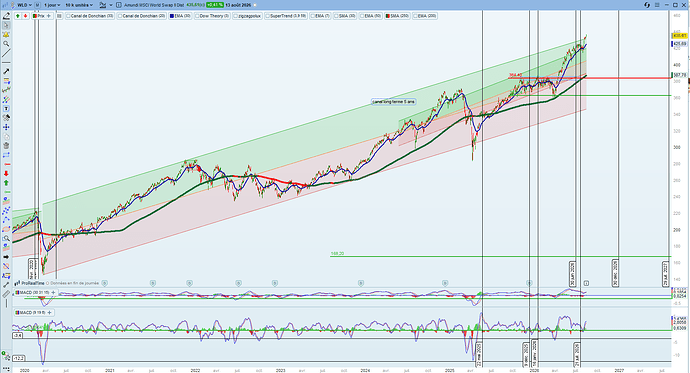Viewport: 690px width, 373px height.
Task: Select the blue rectangle drawing tool
Action: click(x=6, y=155)
